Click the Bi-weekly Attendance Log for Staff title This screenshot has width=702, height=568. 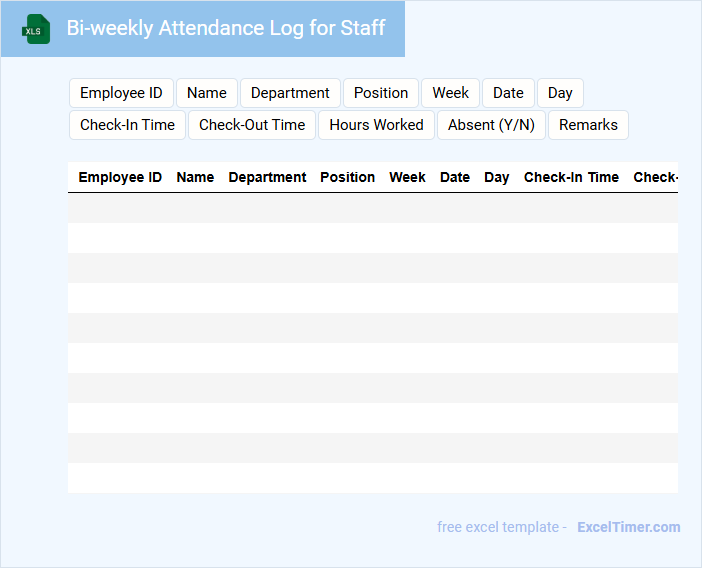[x=226, y=28]
